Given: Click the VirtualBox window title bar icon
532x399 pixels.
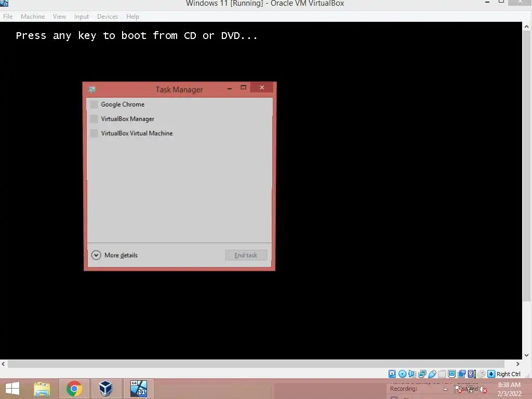Looking at the screenshot, I should (x=4, y=3).
